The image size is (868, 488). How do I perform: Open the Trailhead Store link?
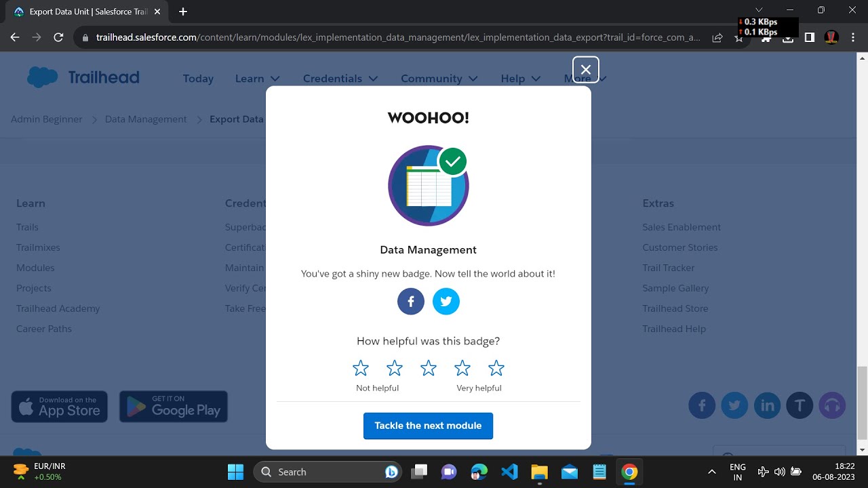[675, 308]
